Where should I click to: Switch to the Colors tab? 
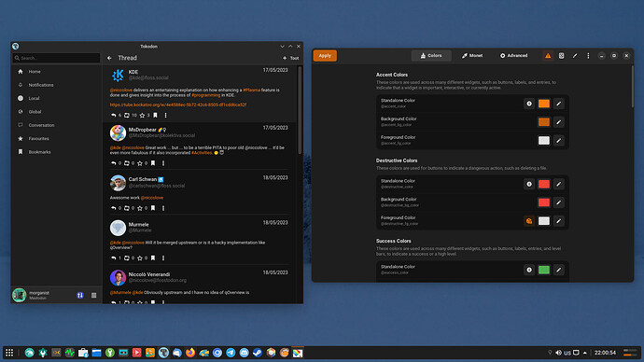pos(431,55)
